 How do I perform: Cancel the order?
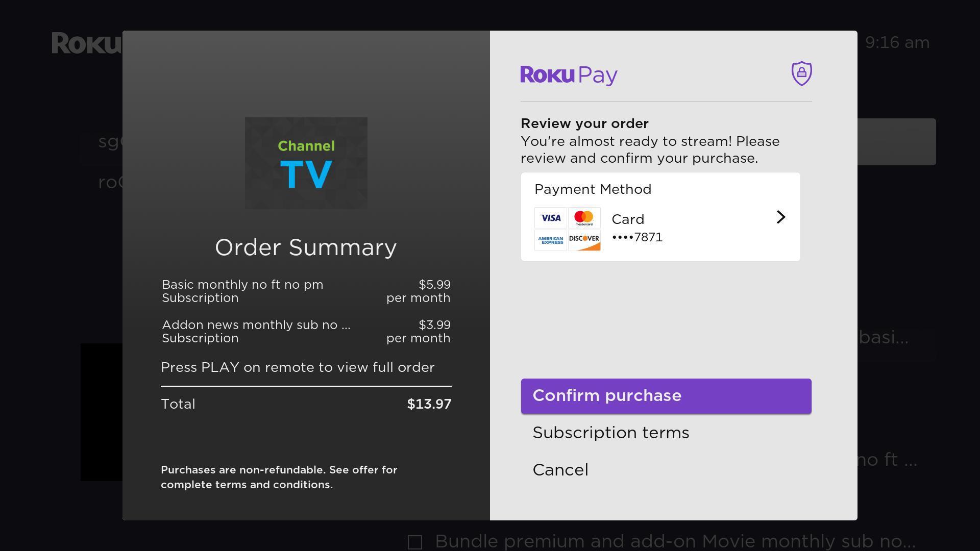[560, 469]
